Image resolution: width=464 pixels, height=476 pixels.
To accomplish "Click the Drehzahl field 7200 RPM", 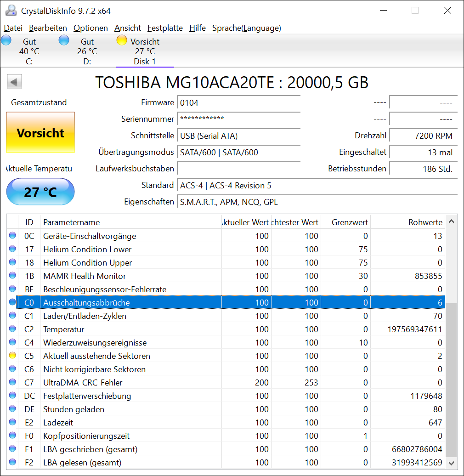I will [423, 136].
